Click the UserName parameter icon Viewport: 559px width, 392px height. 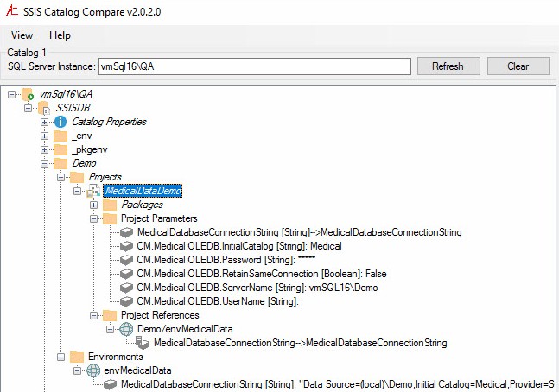tap(126, 301)
